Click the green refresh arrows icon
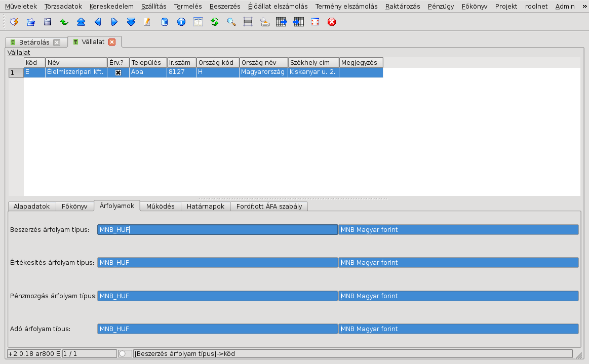The image size is (589, 364). coord(215,22)
